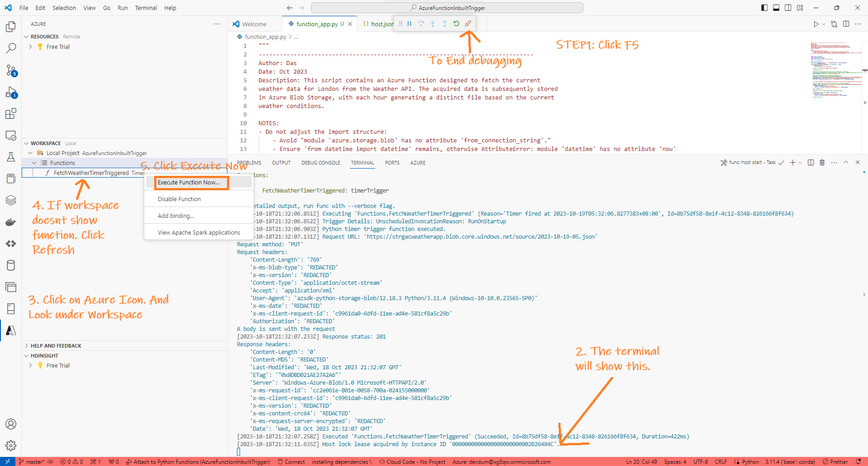Open the Docker whale view
The width and height of the screenshot is (868, 466).
tap(11, 222)
